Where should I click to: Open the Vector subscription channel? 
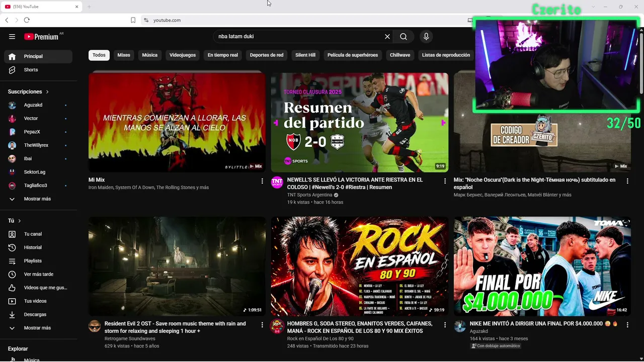38,119
